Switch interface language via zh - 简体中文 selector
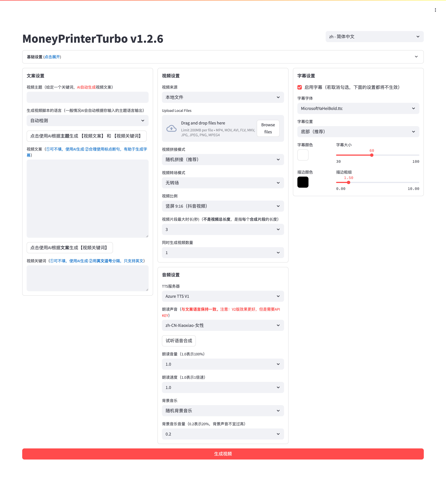This screenshot has height=504, width=446. [x=374, y=36]
